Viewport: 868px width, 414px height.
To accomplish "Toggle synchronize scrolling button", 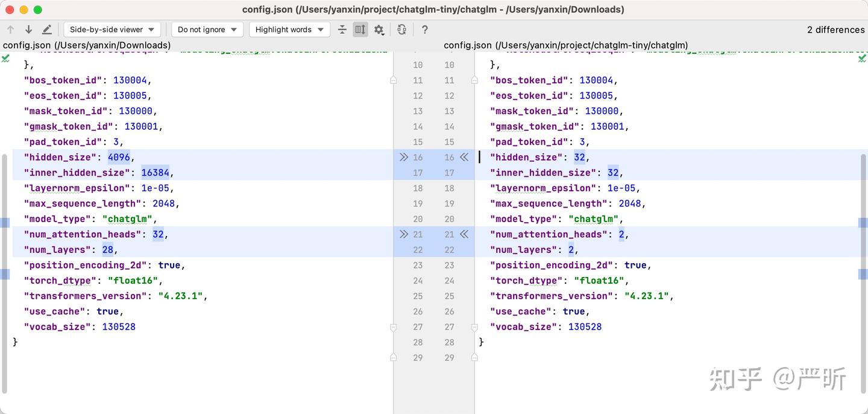I will click(x=360, y=30).
